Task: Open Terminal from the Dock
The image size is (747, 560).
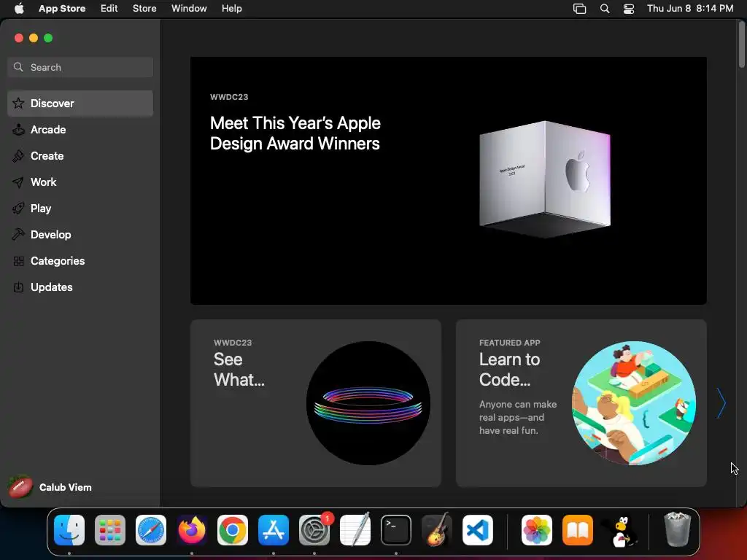Action: click(396, 530)
